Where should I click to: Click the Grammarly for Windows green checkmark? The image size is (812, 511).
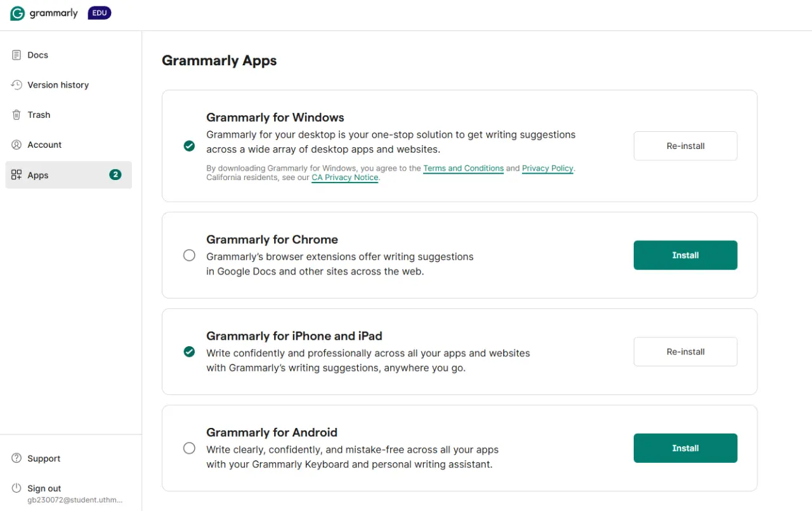189,146
